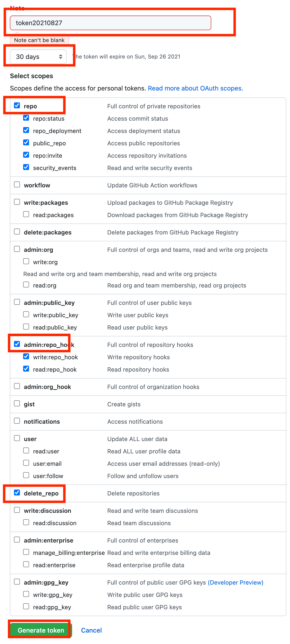Uncheck the repo scope
The width and height of the screenshot is (290, 644).
(x=17, y=105)
